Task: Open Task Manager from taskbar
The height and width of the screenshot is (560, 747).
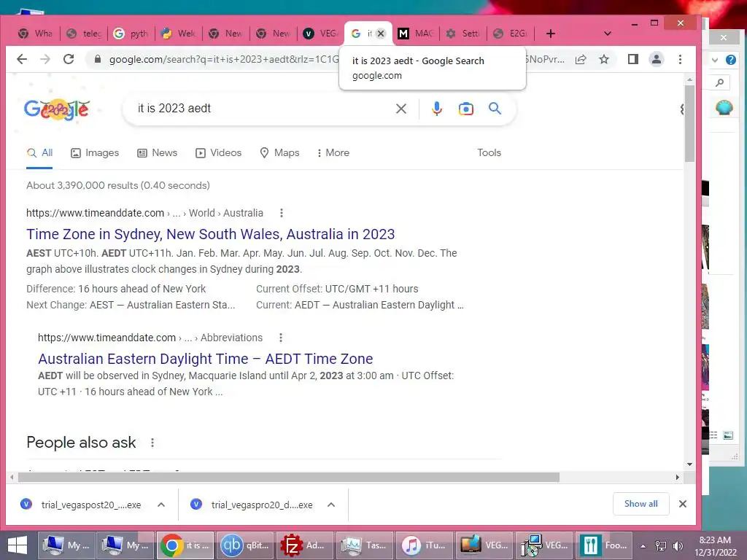Action: pyautogui.click(x=363, y=545)
